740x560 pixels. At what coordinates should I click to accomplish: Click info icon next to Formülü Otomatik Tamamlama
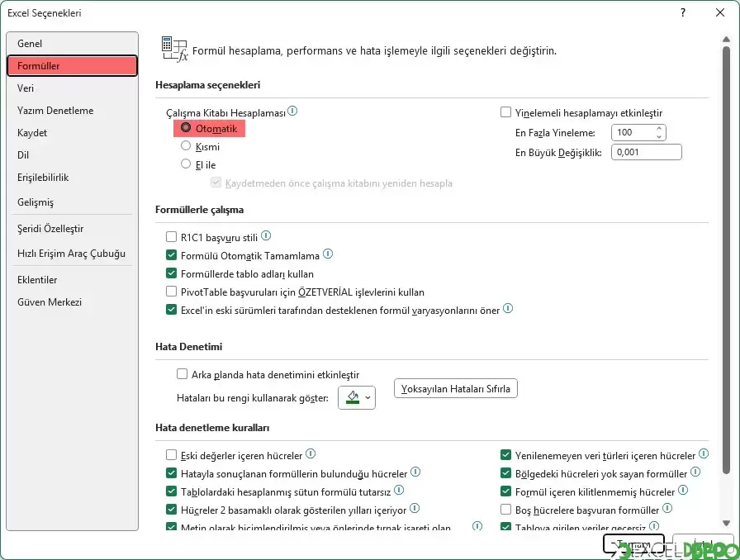click(328, 254)
